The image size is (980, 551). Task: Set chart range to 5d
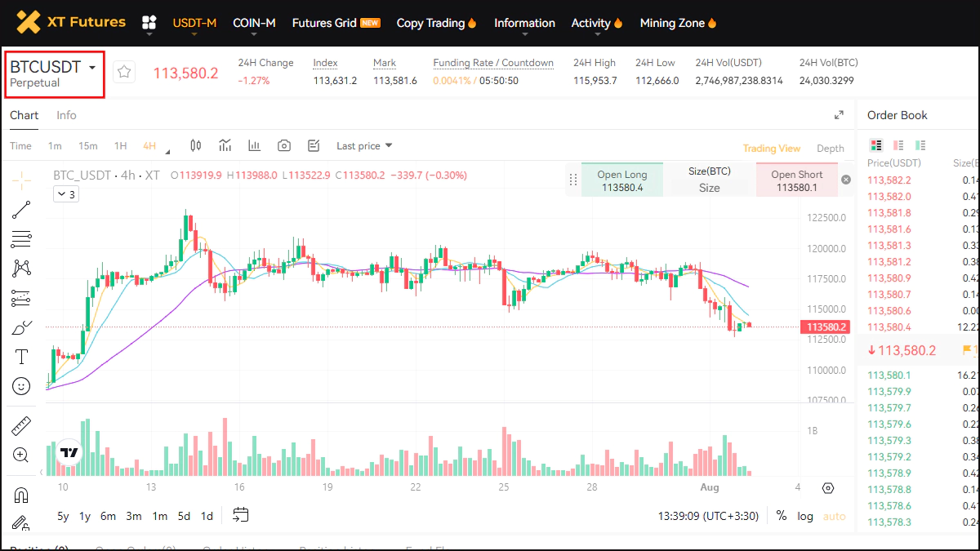tap(184, 516)
